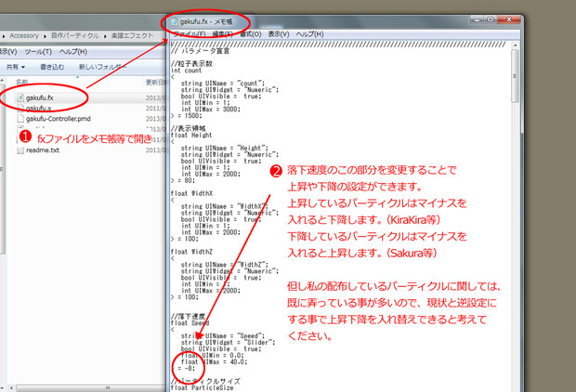
Task: Click the gakufu.fx file icon in Explorer
Action: pyautogui.click(x=20, y=98)
